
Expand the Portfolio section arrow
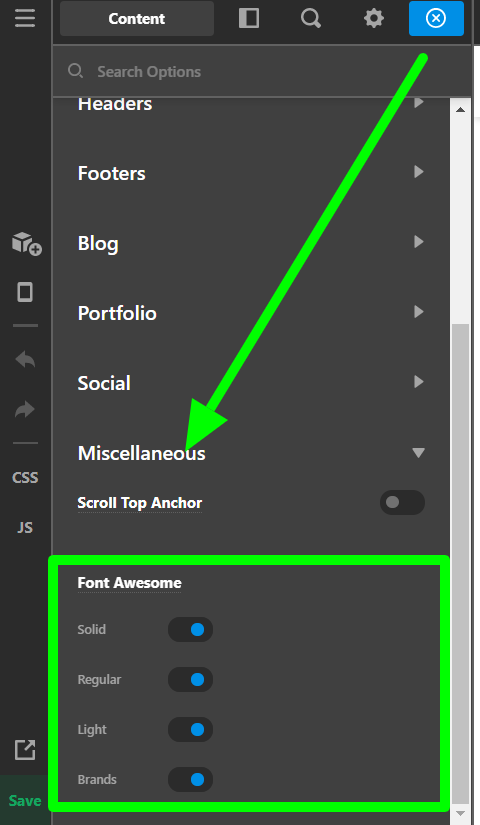(x=418, y=312)
